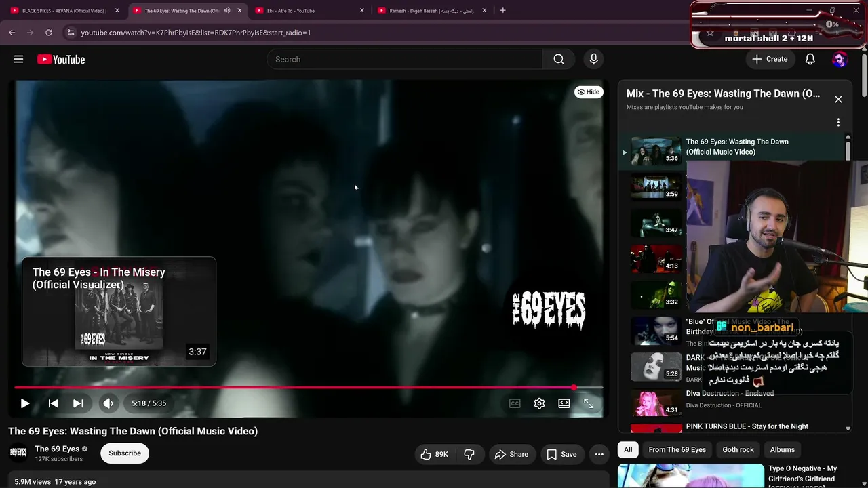
Task: Open the Mix playlist options menu
Action: click(x=838, y=123)
